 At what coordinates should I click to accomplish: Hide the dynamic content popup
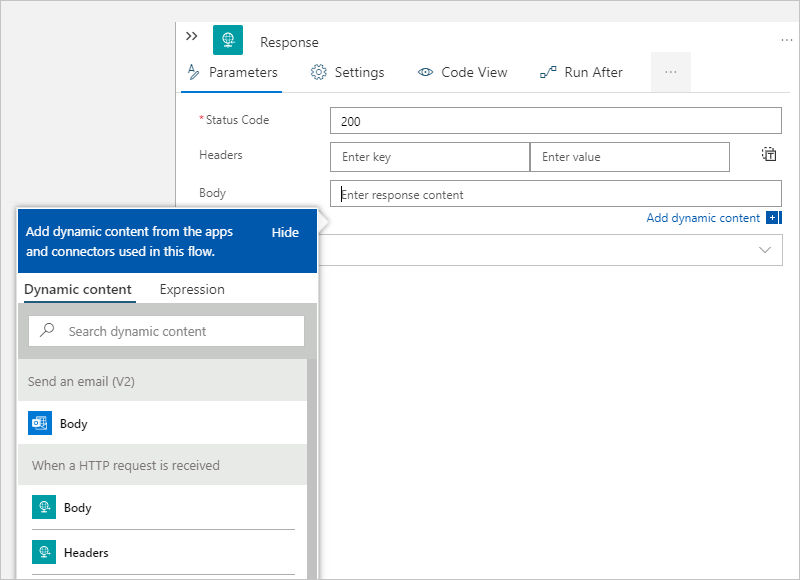point(285,232)
